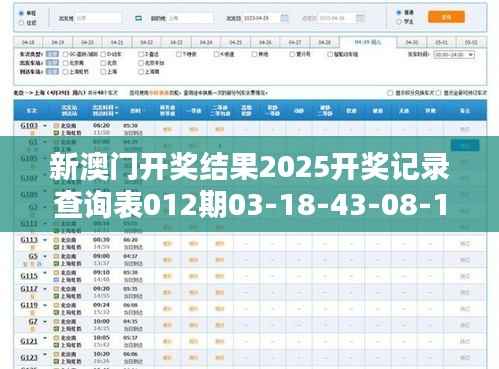
Task: Click departure time 09:00 in G5 row
Action: [101, 256]
